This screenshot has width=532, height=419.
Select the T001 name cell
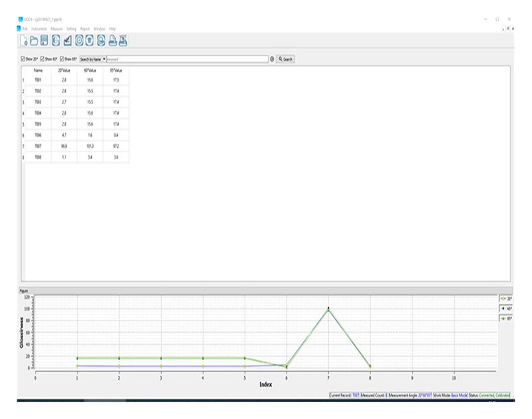click(x=38, y=80)
